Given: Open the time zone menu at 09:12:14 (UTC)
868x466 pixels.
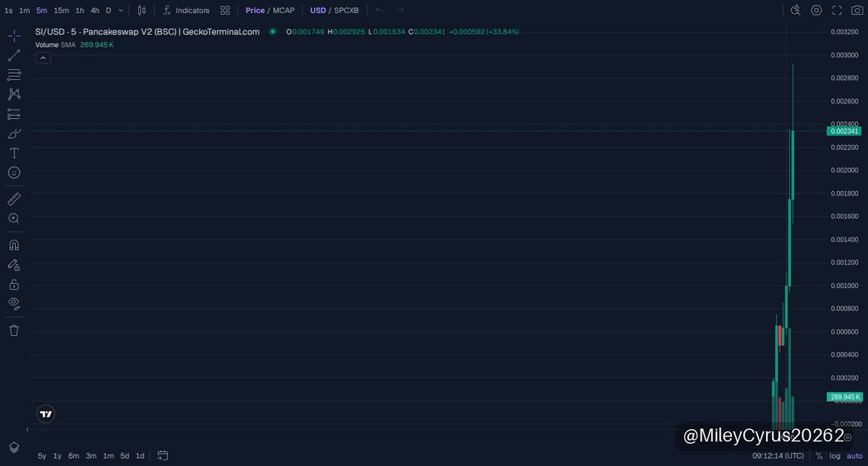Looking at the screenshot, I should click(x=778, y=456).
